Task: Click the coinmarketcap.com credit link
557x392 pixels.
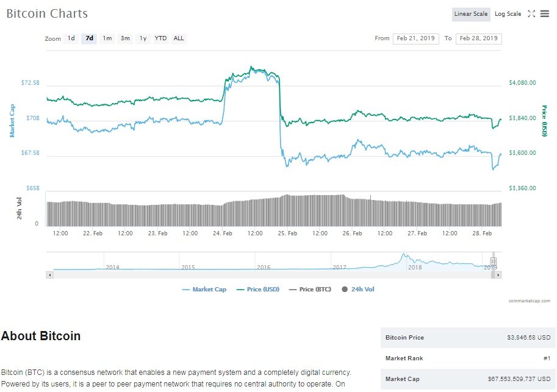Action: (x=530, y=301)
